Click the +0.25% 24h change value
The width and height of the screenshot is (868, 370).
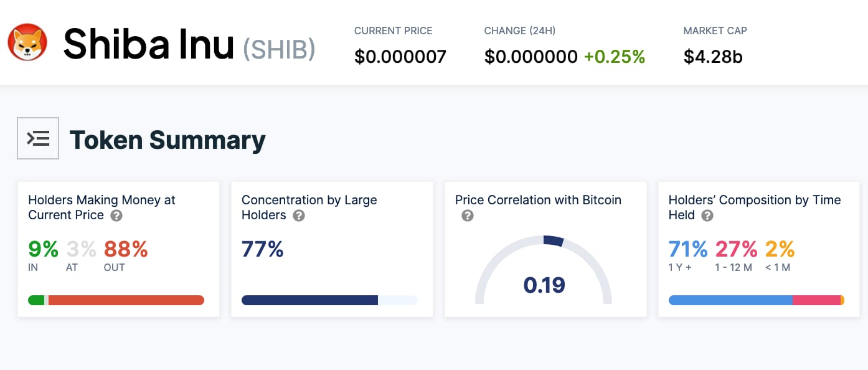click(614, 57)
